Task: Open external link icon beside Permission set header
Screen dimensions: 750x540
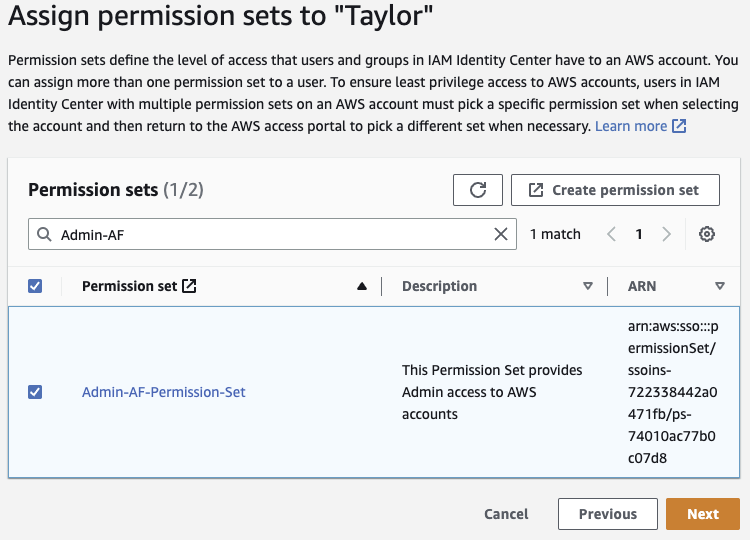Action: [189, 286]
